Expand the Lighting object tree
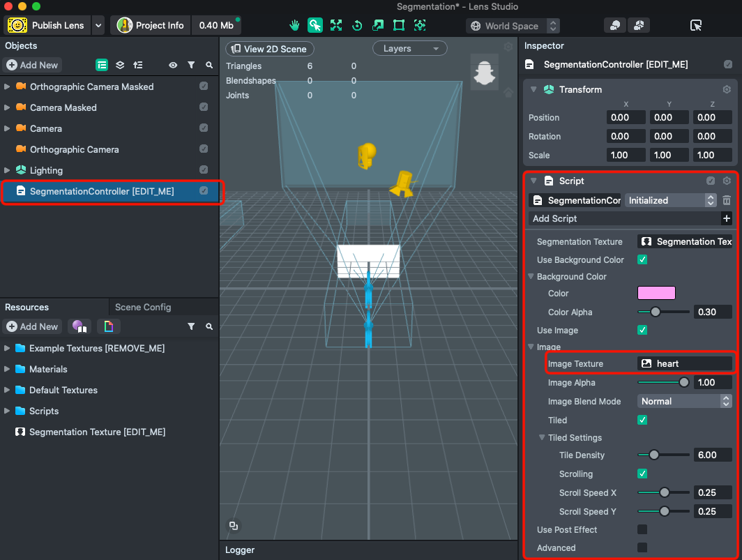 pyautogui.click(x=7, y=170)
